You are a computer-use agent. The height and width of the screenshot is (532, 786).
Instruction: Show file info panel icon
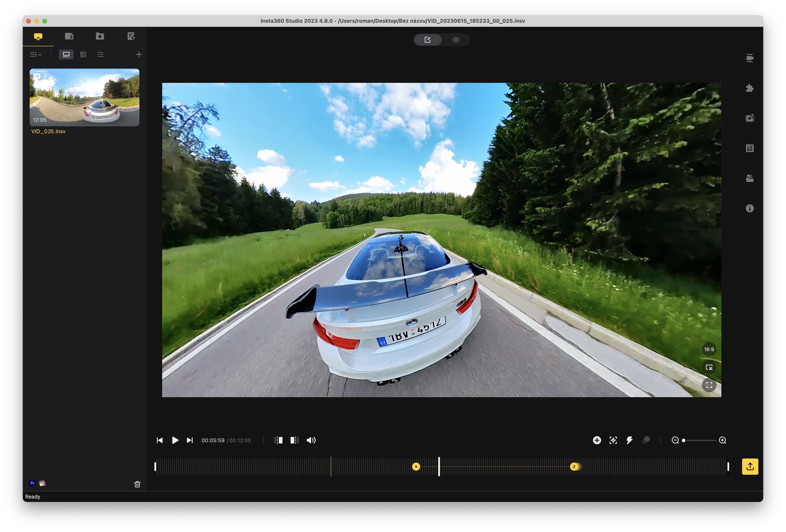pyautogui.click(x=749, y=208)
